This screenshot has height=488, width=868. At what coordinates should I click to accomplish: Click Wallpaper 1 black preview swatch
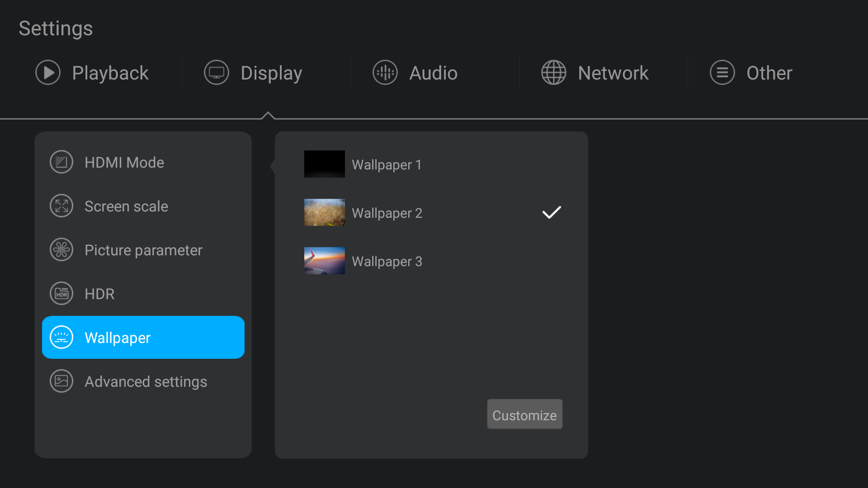[x=324, y=164]
